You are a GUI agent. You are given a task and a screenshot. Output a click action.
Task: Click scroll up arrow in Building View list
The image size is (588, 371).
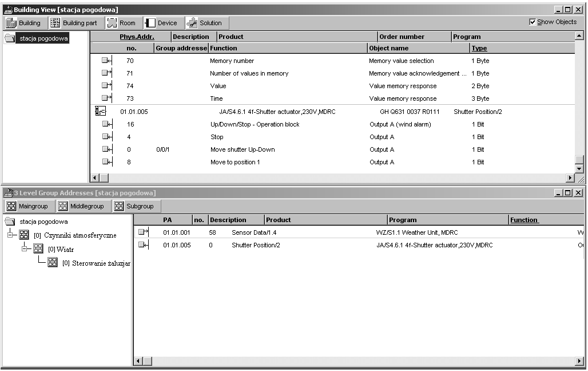coord(579,36)
